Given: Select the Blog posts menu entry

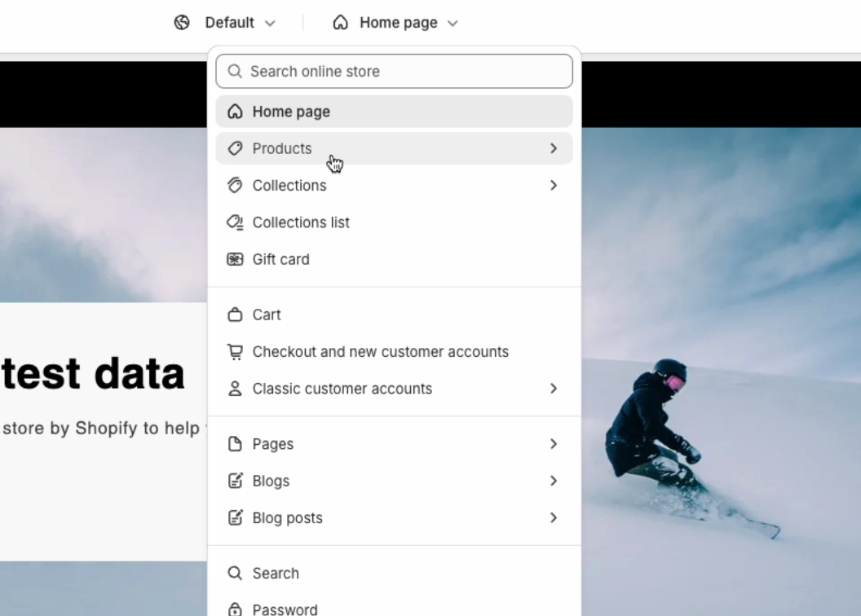Looking at the screenshot, I should click(395, 517).
